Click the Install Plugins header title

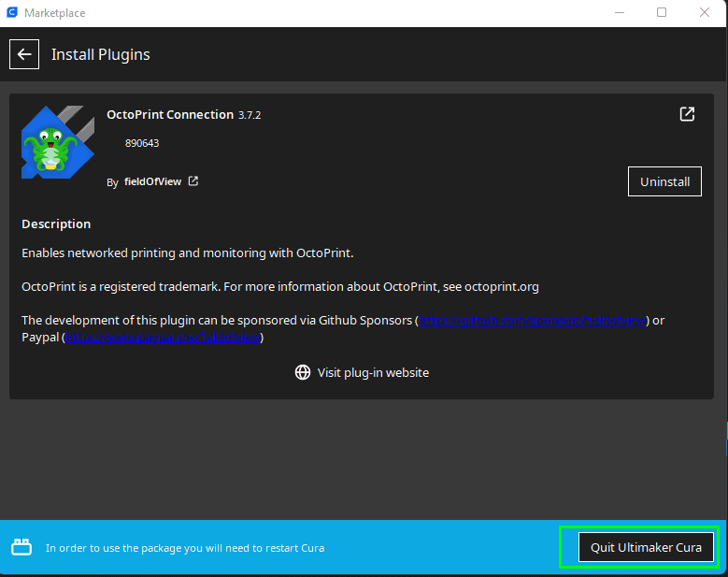point(101,54)
